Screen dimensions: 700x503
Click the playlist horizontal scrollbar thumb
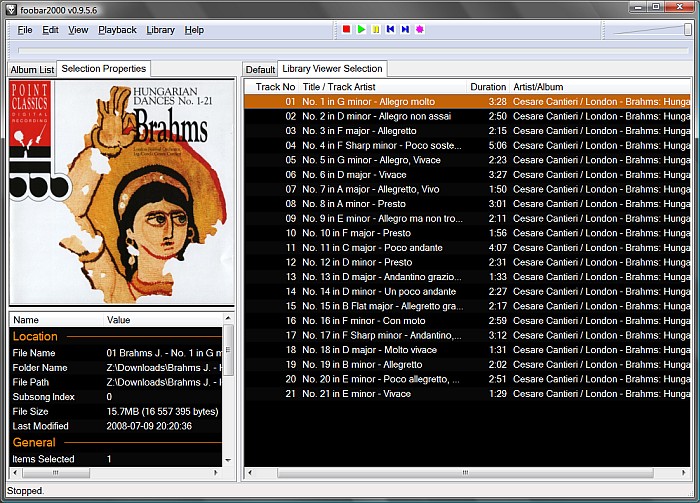click(x=465, y=472)
